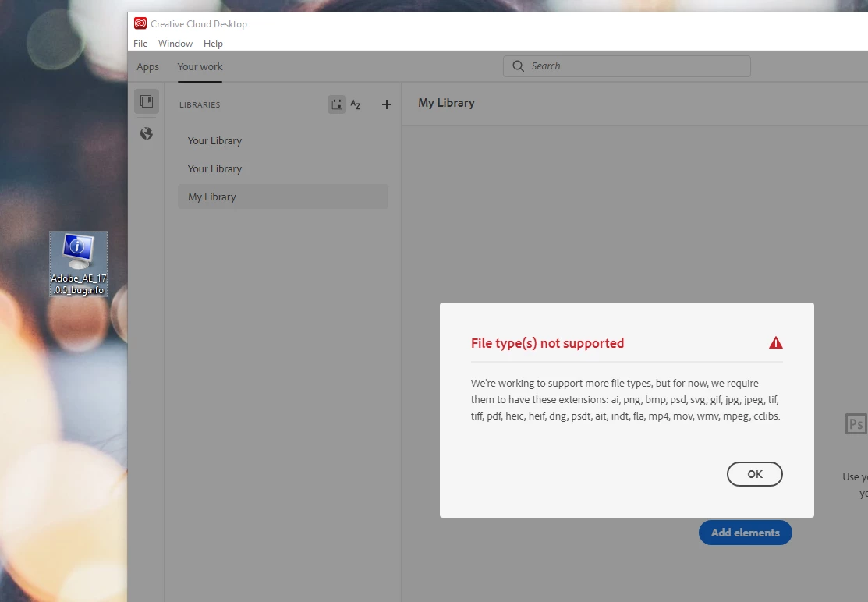Click the Creative Cloud logo in title bar
The image size is (868, 602).
(140, 23)
